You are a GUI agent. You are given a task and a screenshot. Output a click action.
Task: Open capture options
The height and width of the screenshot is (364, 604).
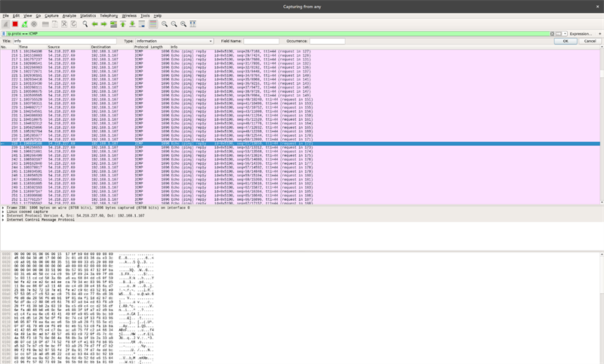34,24
